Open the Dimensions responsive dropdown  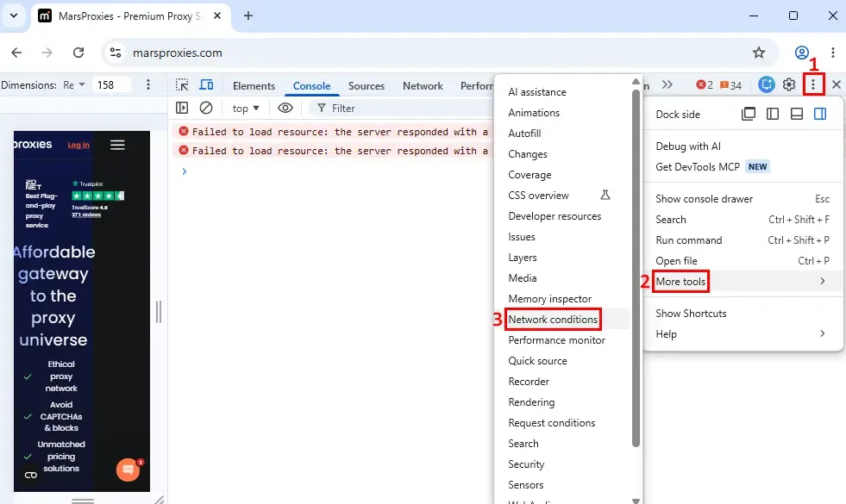click(x=74, y=84)
